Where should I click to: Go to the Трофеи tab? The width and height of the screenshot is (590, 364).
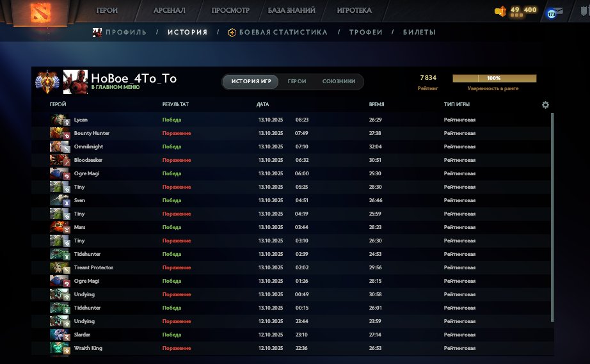point(365,32)
